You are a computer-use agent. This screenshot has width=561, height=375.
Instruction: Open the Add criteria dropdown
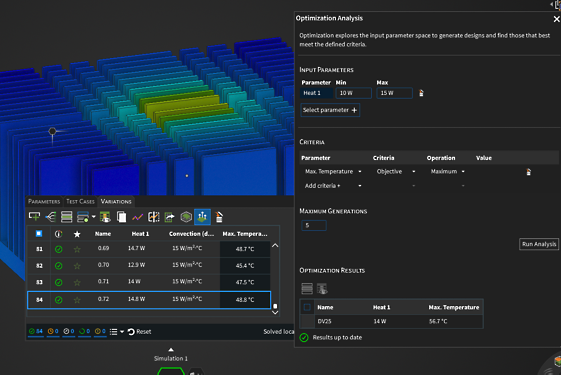point(360,186)
